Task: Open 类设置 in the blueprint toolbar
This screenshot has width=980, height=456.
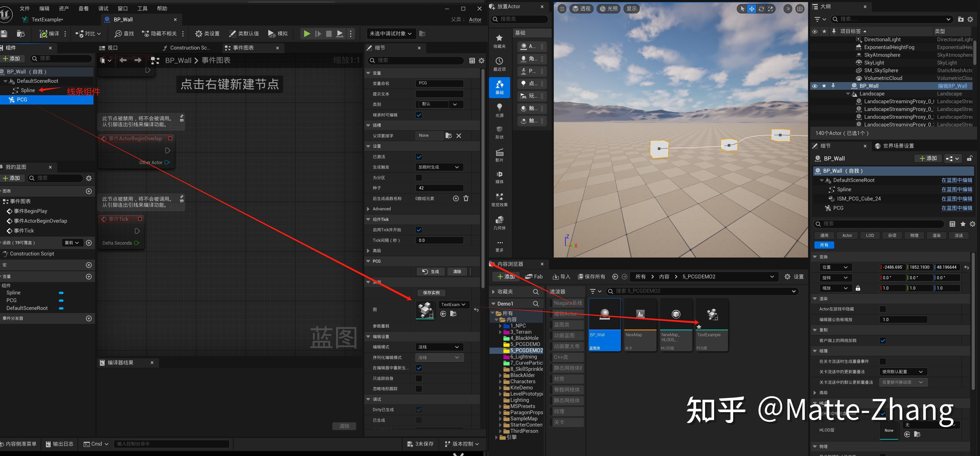Action: click(x=207, y=34)
